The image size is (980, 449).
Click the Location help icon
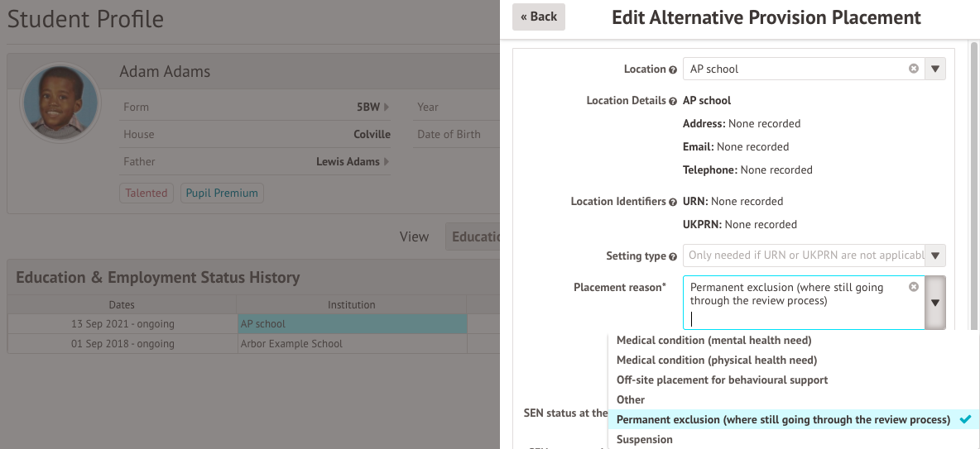pos(673,69)
